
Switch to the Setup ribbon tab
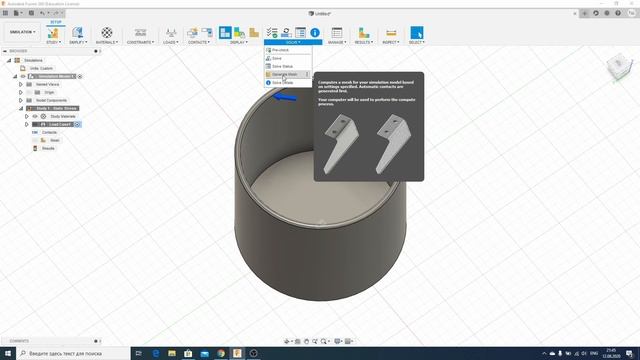tap(56, 22)
